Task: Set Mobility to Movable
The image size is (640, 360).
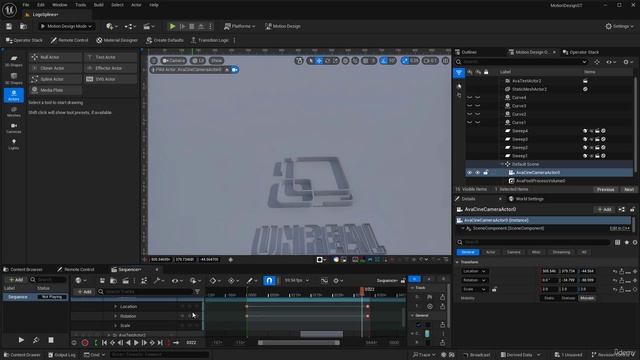Action: 587,298
